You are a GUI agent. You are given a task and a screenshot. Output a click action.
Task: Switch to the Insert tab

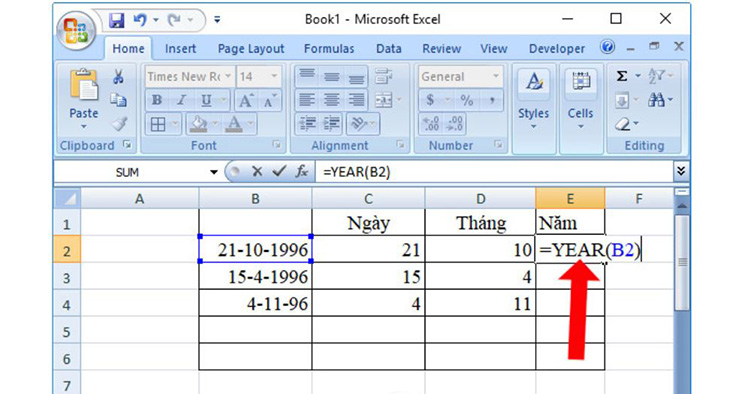point(180,49)
